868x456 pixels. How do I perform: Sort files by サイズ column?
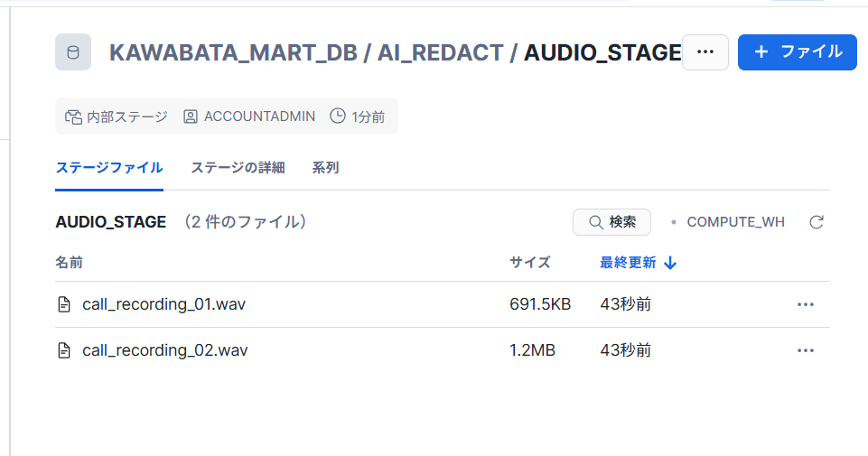[530, 263]
